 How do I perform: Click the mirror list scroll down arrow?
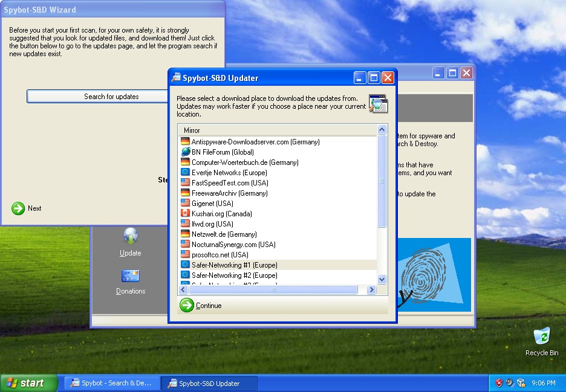[382, 279]
